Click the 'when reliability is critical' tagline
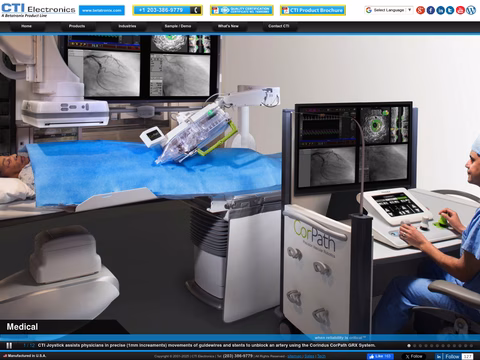Image resolution: width=480 pixels, height=360 pixels. tap(340, 338)
